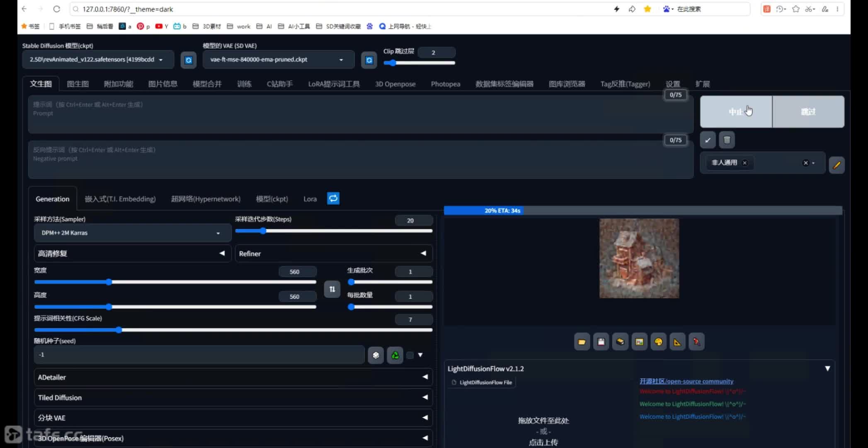Click the pencil style-edit icon
The width and height of the screenshot is (868, 448).
point(836,165)
